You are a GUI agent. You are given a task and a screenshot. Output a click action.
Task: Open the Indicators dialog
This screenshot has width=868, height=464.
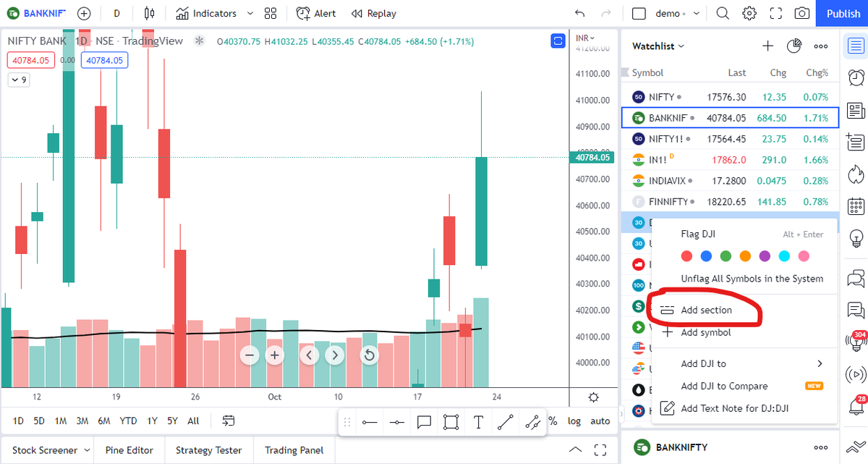tap(205, 13)
